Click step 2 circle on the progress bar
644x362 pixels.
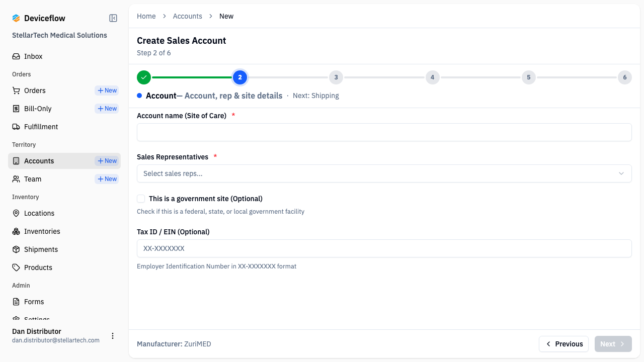tap(240, 77)
